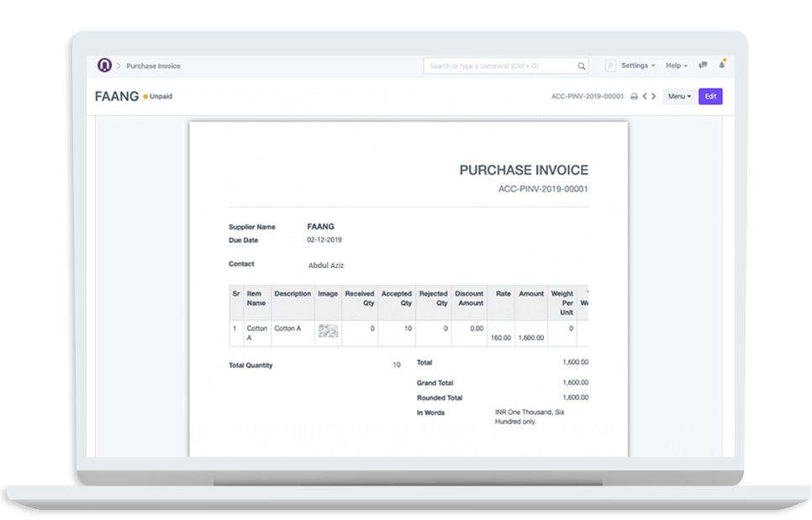812x520 pixels.
Task: Click the breadcrumb chevron next to logo
Action: pos(119,66)
